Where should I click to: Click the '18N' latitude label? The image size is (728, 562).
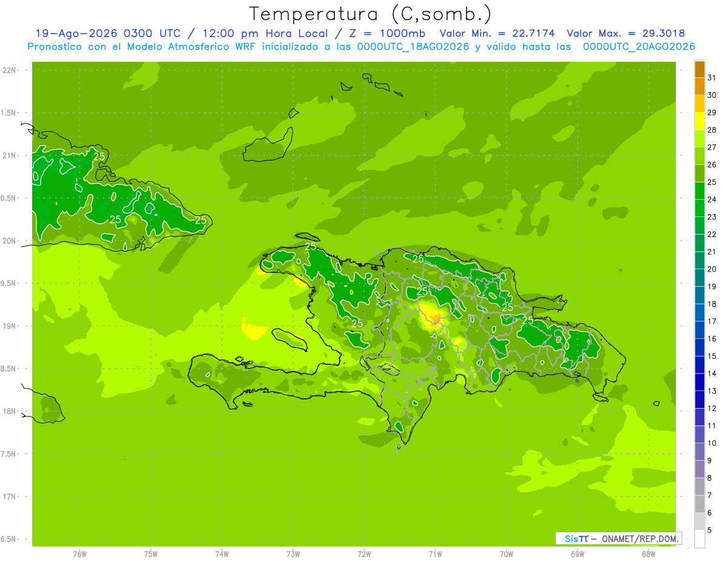point(9,411)
